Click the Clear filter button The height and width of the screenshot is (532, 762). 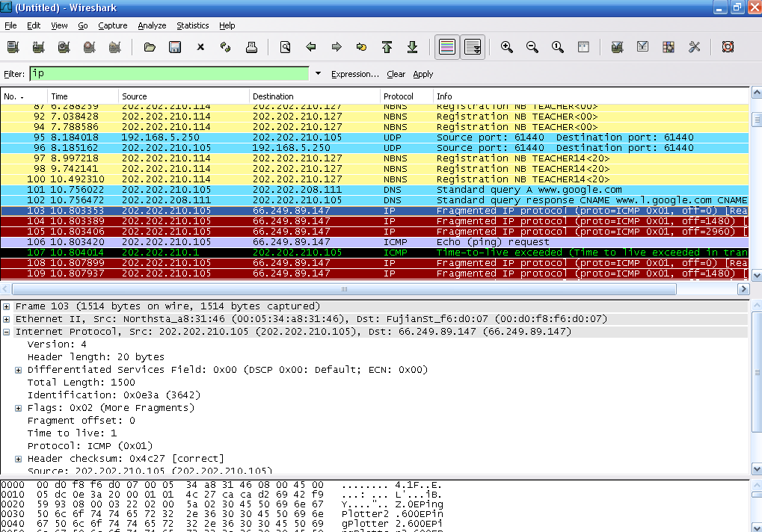[x=396, y=74]
